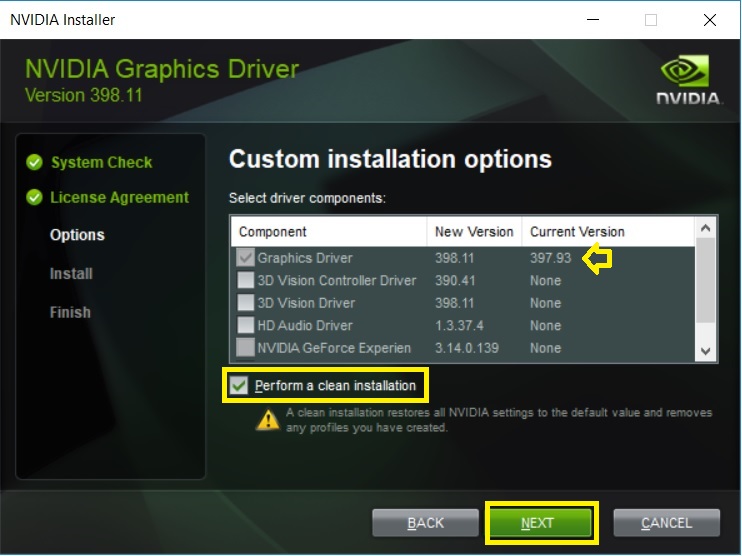Click the HD Audio Driver name
This screenshot has width=742, height=556.
click(x=305, y=325)
